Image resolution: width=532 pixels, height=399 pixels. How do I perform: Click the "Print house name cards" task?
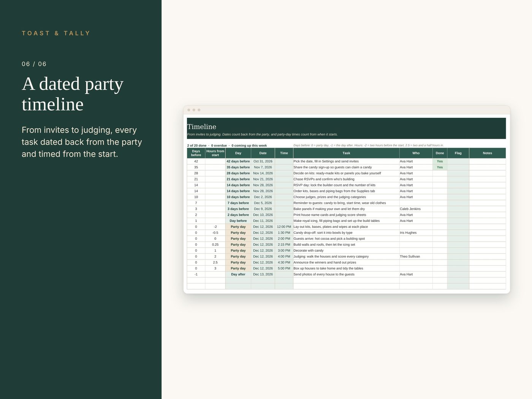point(346,215)
